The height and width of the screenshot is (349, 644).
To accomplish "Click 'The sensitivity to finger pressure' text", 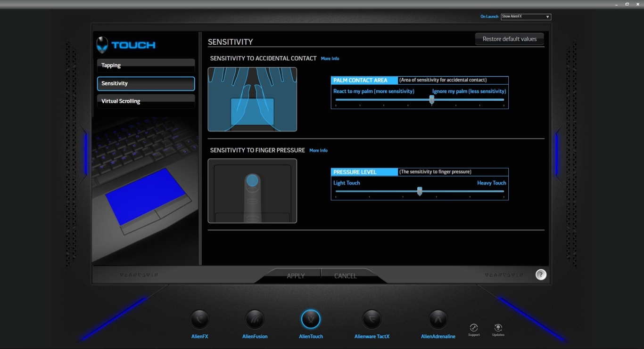I will pos(435,172).
